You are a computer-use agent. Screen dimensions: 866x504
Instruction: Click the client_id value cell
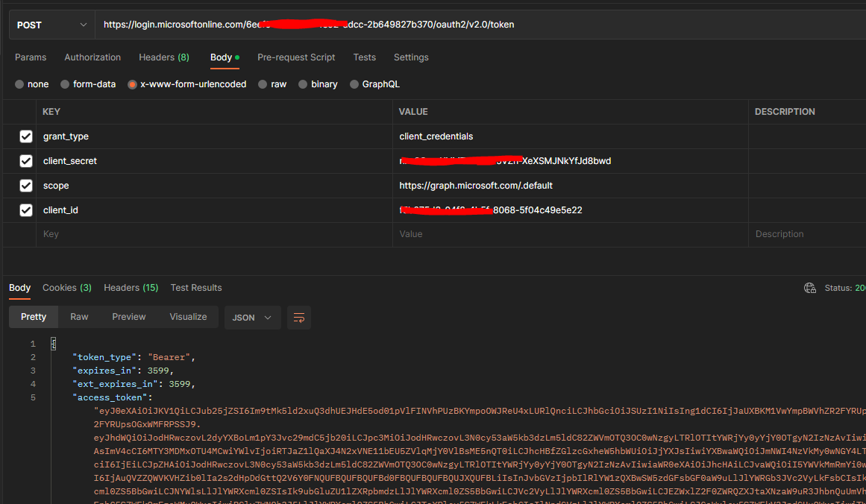pos(571,210)
